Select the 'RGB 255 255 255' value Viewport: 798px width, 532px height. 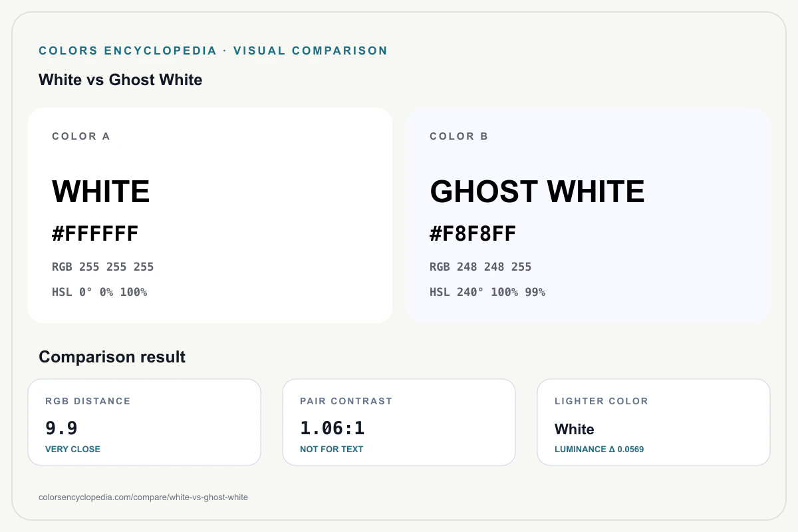click(103, 267)
